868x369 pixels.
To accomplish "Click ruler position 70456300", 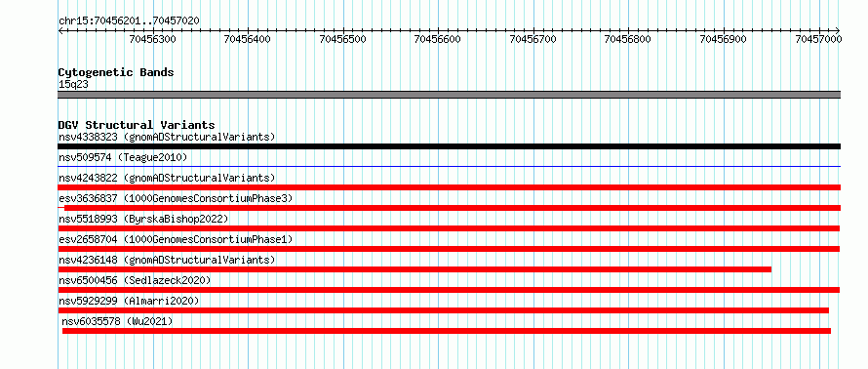I will (152, 39).
